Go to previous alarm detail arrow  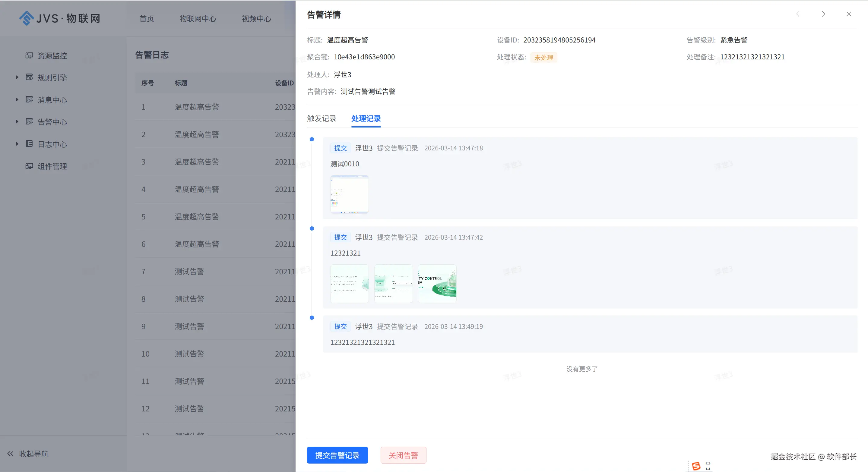(797, 14)
